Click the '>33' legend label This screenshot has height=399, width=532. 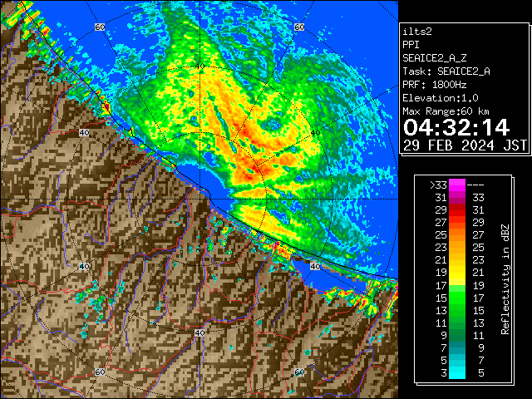[438, 185]
